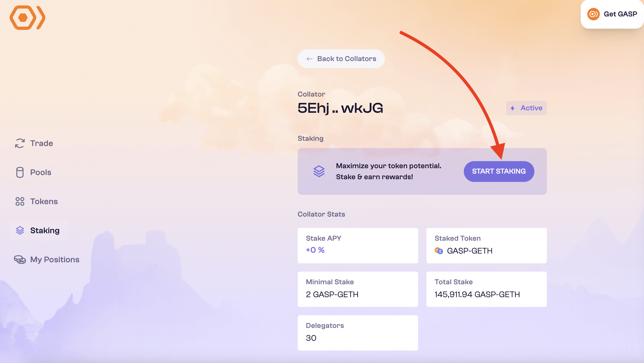
Task: Click the back arrow beside Back to Collators
Action: click(x=310, y=59)
